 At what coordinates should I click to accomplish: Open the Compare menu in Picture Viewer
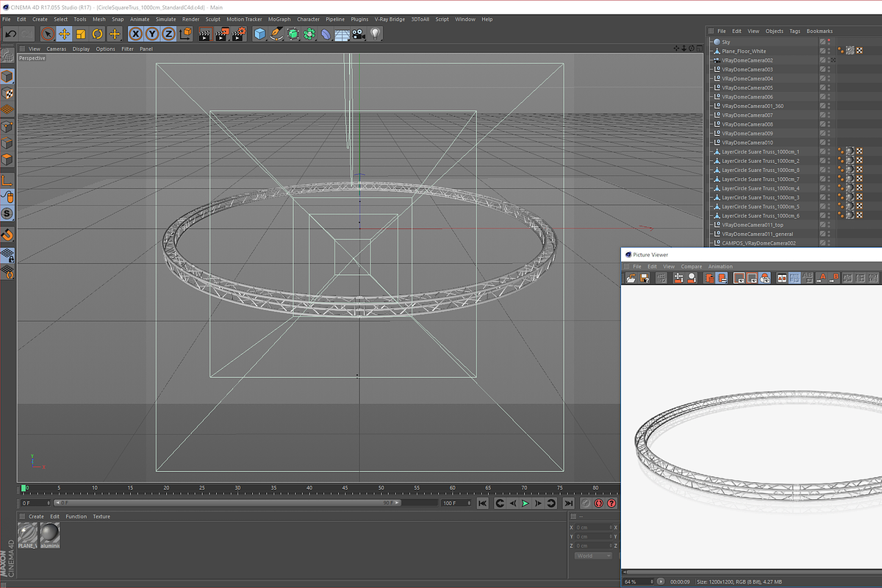point(691,267)
